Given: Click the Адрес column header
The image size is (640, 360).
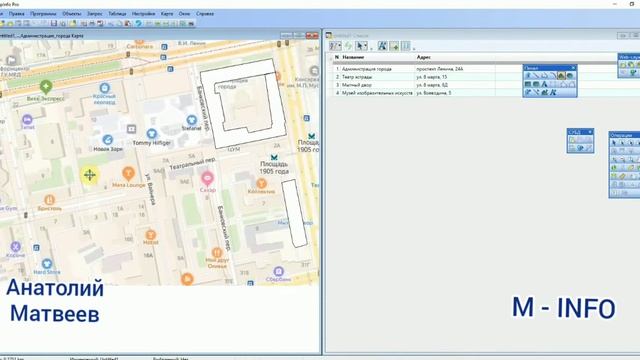Looking at the screenshot, I should (423, 58).
